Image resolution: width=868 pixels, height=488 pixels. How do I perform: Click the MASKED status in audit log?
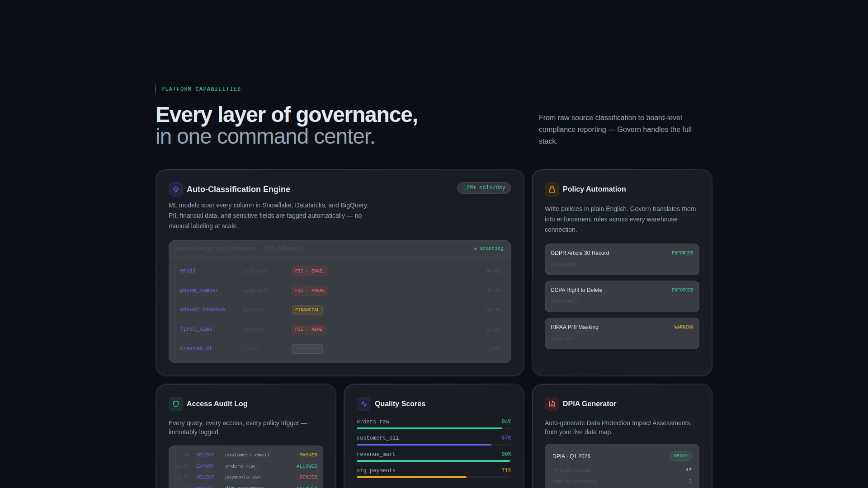click(x=308, y=455)
